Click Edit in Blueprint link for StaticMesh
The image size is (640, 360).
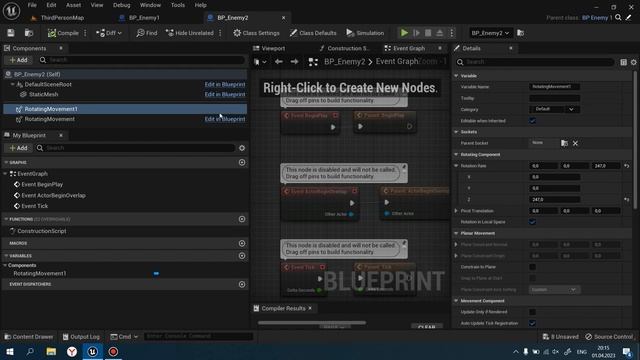tap(225, 94)
